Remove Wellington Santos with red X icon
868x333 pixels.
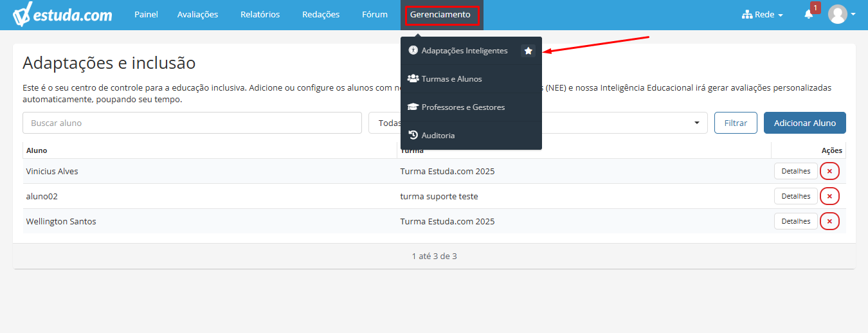(x=829, y=221)
